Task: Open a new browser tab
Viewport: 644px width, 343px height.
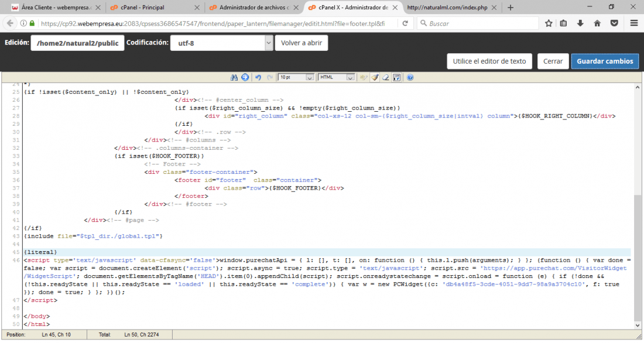Action: (511, 8)
